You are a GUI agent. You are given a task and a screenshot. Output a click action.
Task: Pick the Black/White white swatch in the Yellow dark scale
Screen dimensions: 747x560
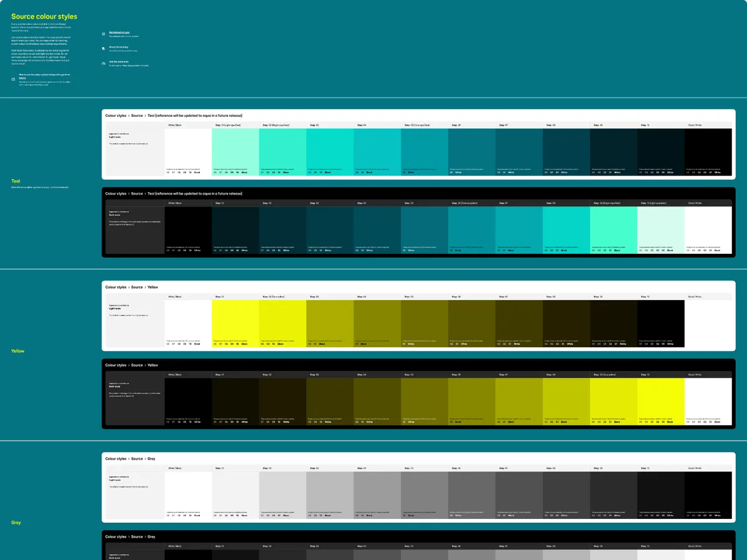708,401
